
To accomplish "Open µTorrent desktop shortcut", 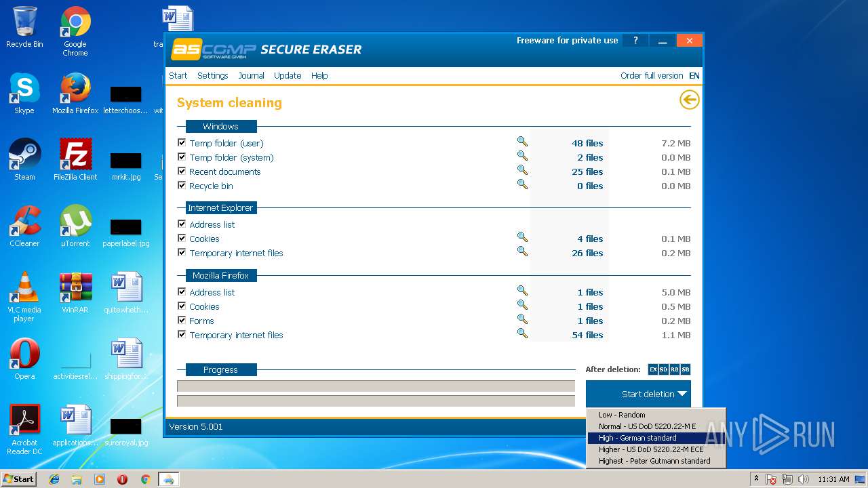I will coord(75,226).
